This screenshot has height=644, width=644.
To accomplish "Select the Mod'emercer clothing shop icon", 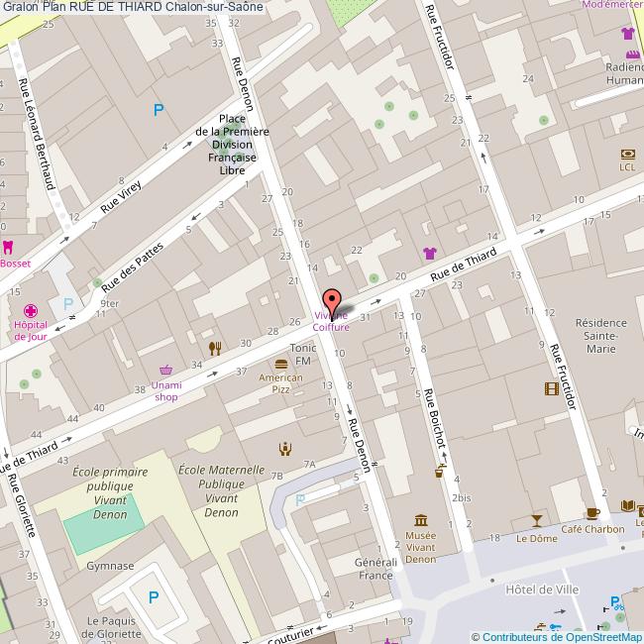I will point(627,33).
